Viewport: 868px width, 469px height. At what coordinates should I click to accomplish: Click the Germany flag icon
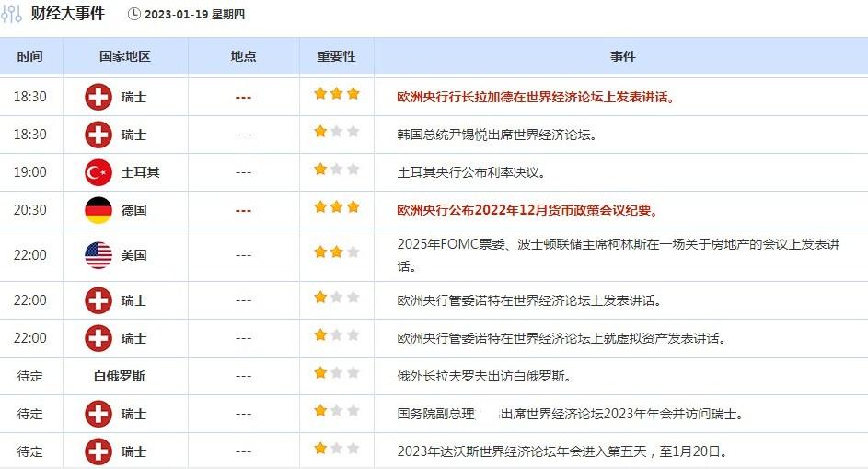[98, 210]
